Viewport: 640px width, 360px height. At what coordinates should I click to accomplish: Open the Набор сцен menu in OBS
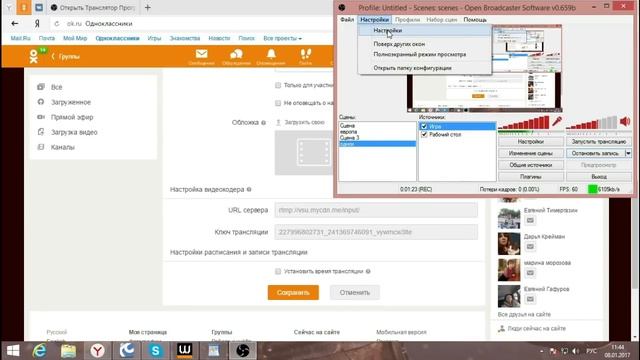point(442,20)
